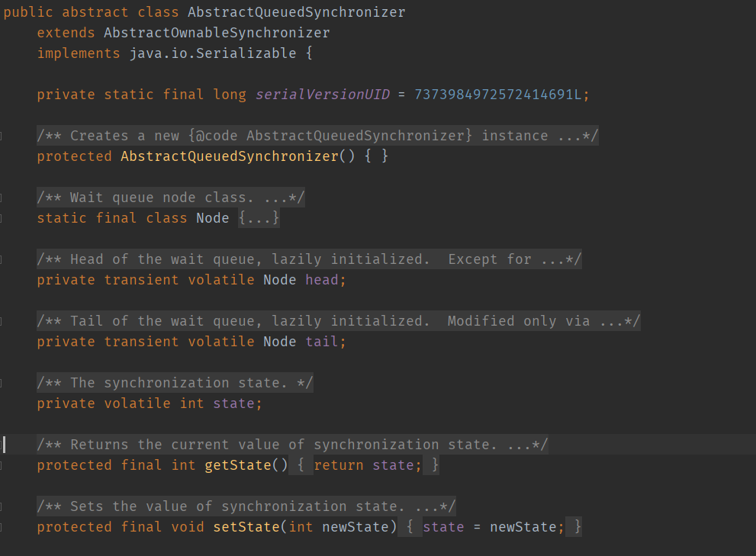The image size is (756, 556).
Task: Click the 'long' type keyword
Action: click(x=230, y=95)
